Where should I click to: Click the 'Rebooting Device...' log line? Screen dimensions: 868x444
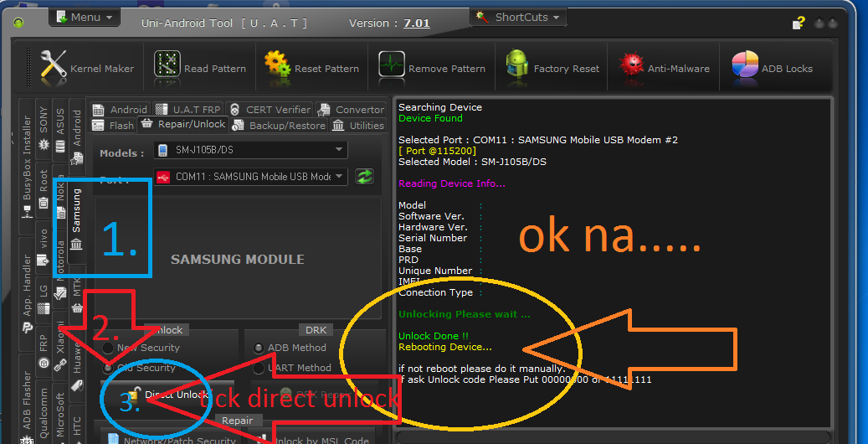pos(445,347)
